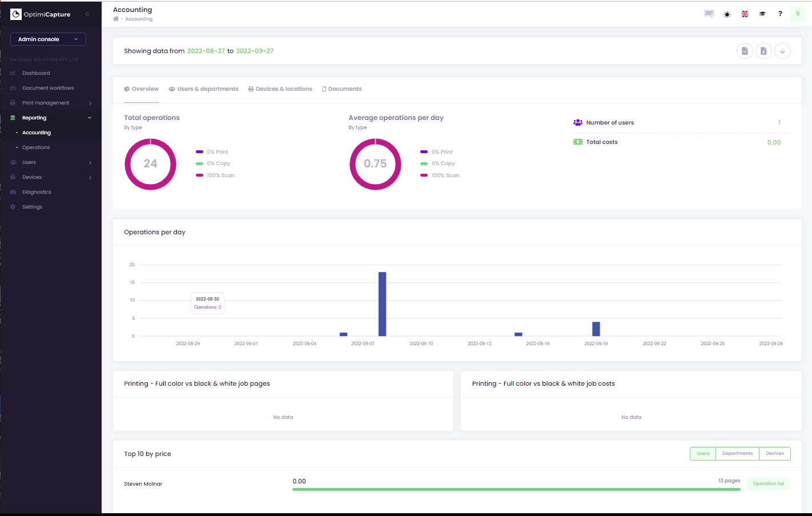This screenshot has height=516, width=812.
Task: Export the report as CSV file
Action: coord(745,51)
